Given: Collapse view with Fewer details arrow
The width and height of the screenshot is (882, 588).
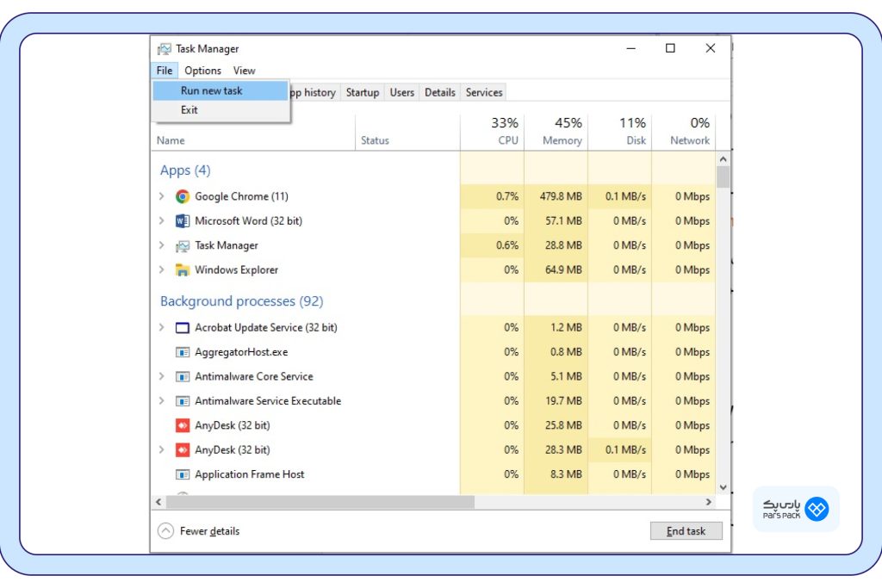Looking at the screenshot, I should [165, 531].
